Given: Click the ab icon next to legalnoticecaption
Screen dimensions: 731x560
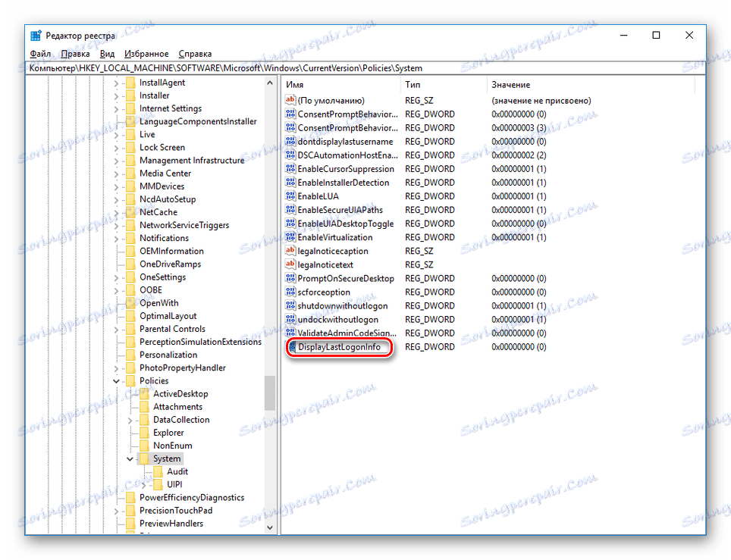Looking at the screenshot, I should tap(291, 251).
